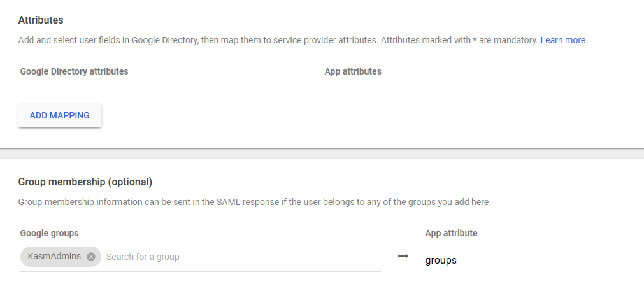This screenshot has width=644, height=286.
Task: Click the Google groups label
Action: pyautogui.click(x=50, y=233)
